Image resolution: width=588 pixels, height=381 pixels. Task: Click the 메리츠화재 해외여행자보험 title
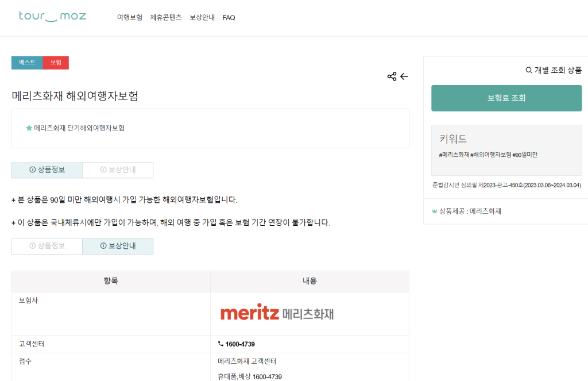coord(75,96)
